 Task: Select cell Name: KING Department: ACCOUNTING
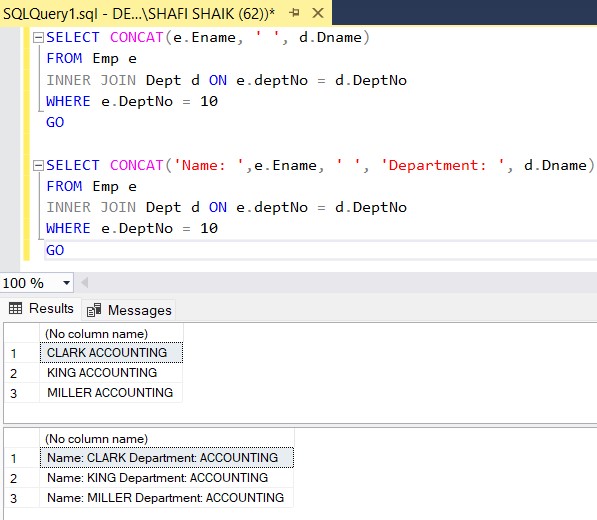167,477
